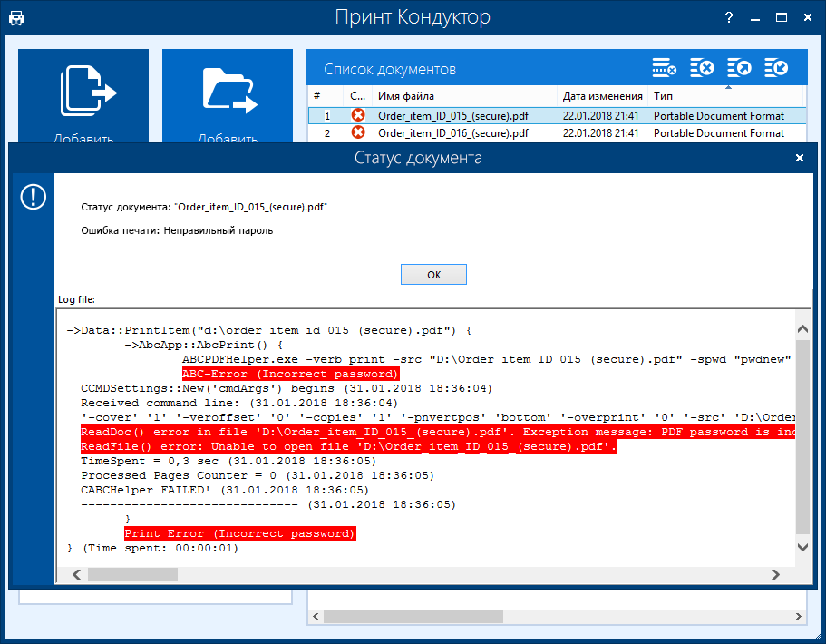
Task: Click the Processed Pages Counter log line
Action: 258,475
